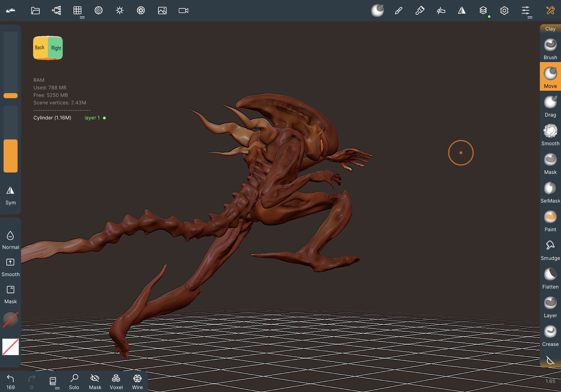Viewport: 561px width, 392px height.
Task: Open the scene hierarchy tree icon
Action: (x=56, y=11)
